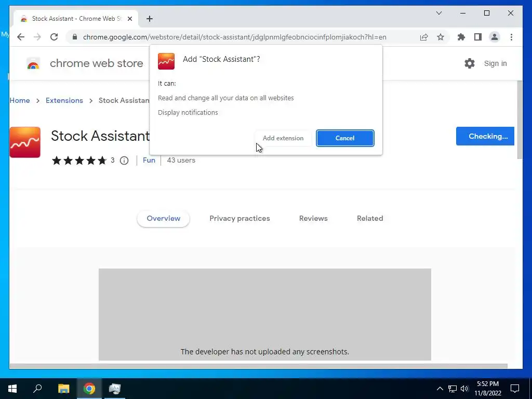Image resolution: width=532 pixels, height=399 pixels.
Task: Go to Extensions in breadcrumb
Action: 64,100
